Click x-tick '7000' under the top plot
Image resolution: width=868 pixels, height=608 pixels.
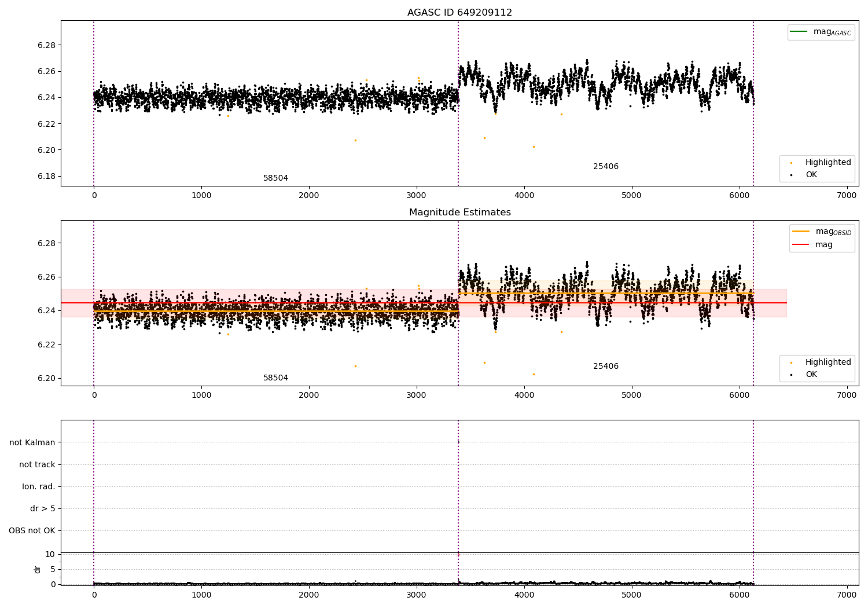pos(847,196)
